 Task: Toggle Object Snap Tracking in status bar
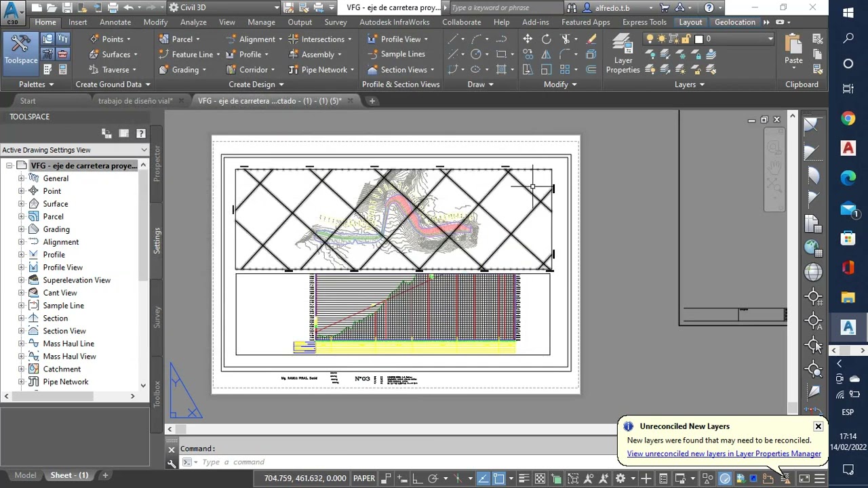tap(483, 479)
